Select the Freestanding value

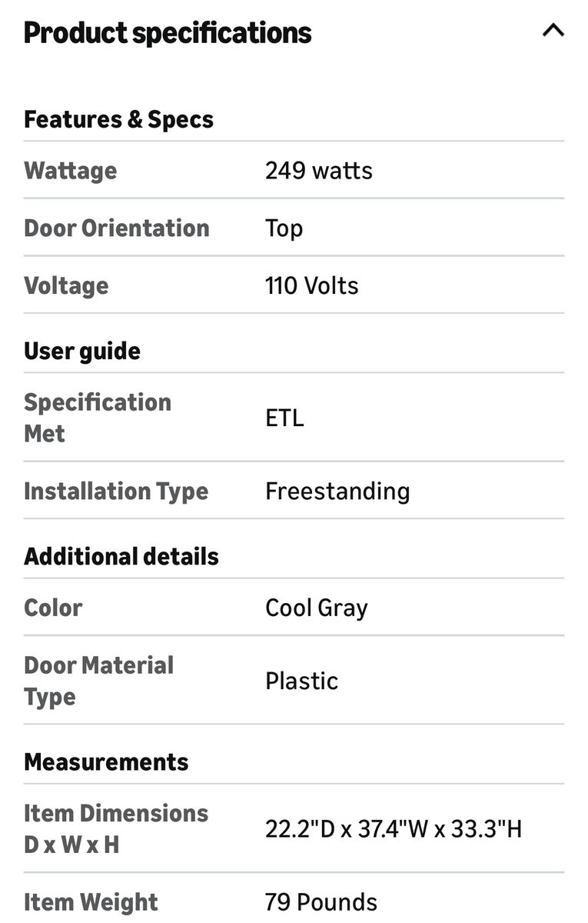(x=337, y=491)
